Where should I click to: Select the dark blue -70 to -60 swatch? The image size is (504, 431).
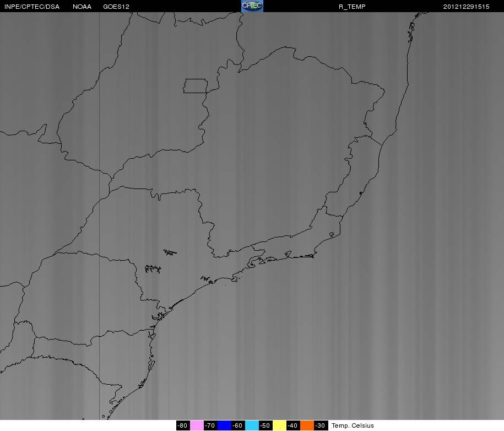click(x=224, y=425)
